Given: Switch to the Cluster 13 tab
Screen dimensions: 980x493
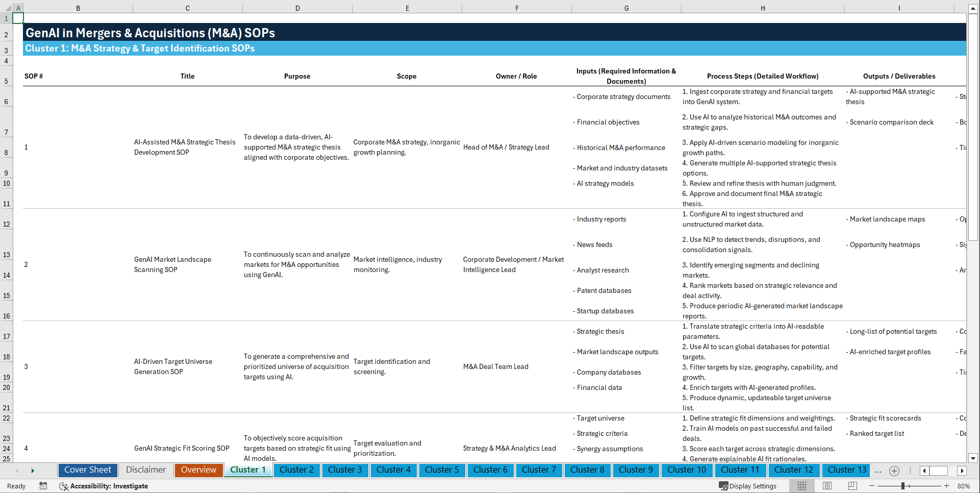Looking at the screenshot, I should tap(845, 470).
